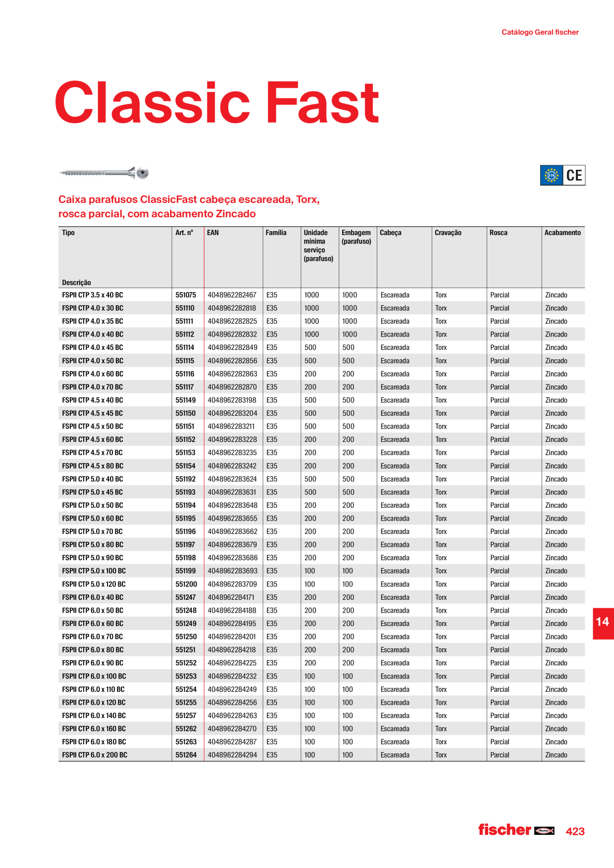Click the 'Família' column header
This screenshot has height=868, width=614.
pos(276,233)
